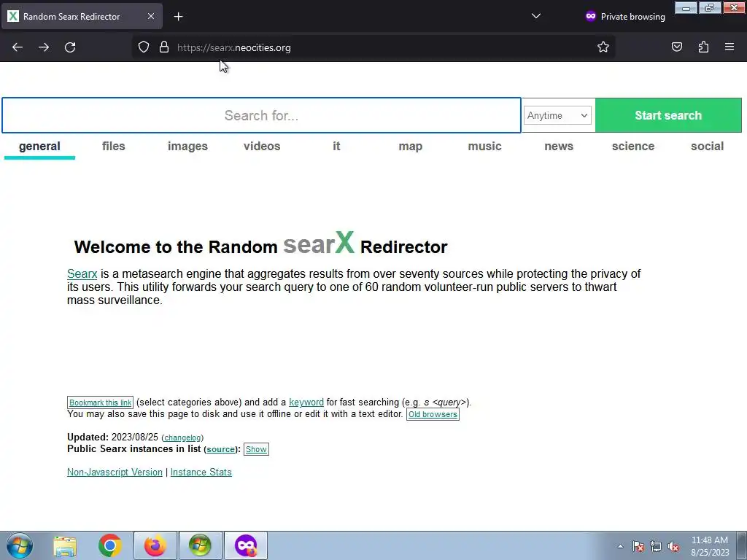747x560 pixels.
Task: Open Windows Explorer from the taskbar
Action: point(65,545)
